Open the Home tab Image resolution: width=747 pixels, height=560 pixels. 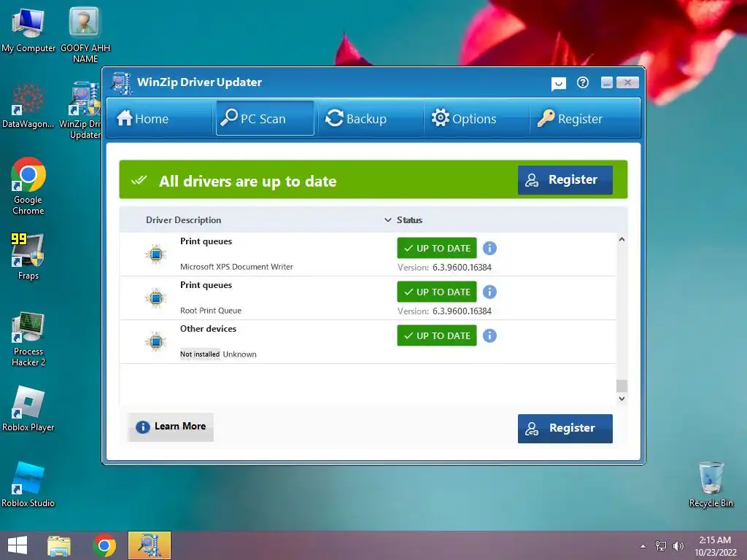[159, 118]
